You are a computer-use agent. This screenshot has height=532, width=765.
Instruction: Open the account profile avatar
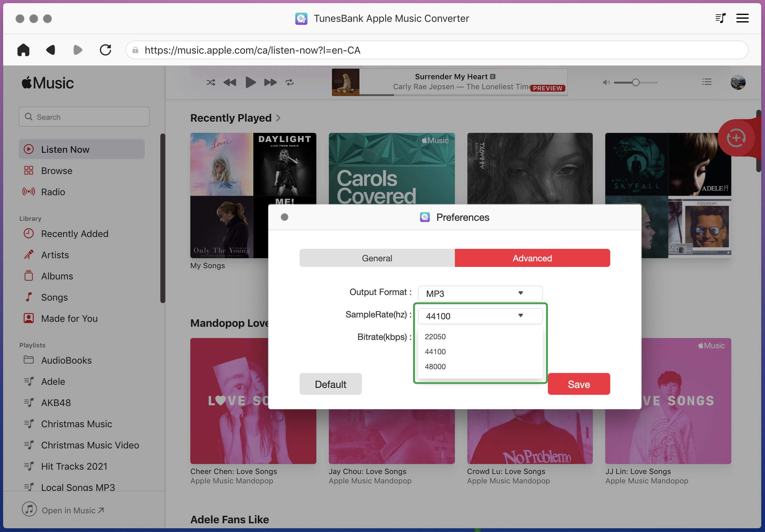click(x=738, y=82)
